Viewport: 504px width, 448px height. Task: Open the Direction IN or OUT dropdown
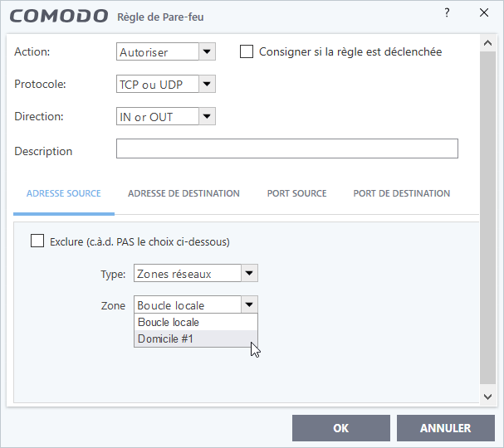tap(207, 116)
